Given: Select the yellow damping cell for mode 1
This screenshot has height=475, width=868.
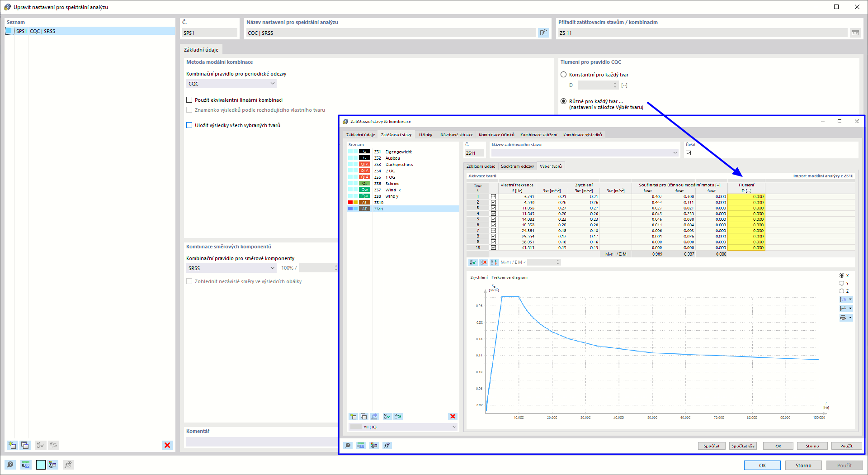Looking at the screenshot, I should [x=746, y=197].
